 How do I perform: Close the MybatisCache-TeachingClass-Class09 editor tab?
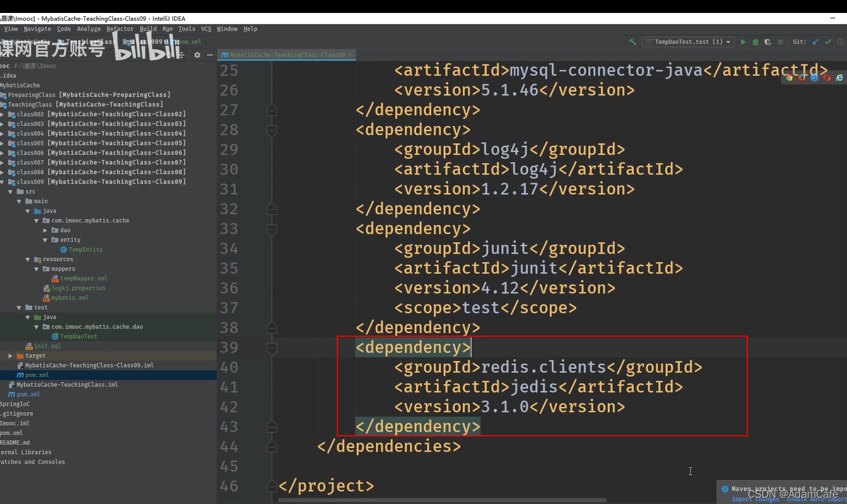click(350, 55)
